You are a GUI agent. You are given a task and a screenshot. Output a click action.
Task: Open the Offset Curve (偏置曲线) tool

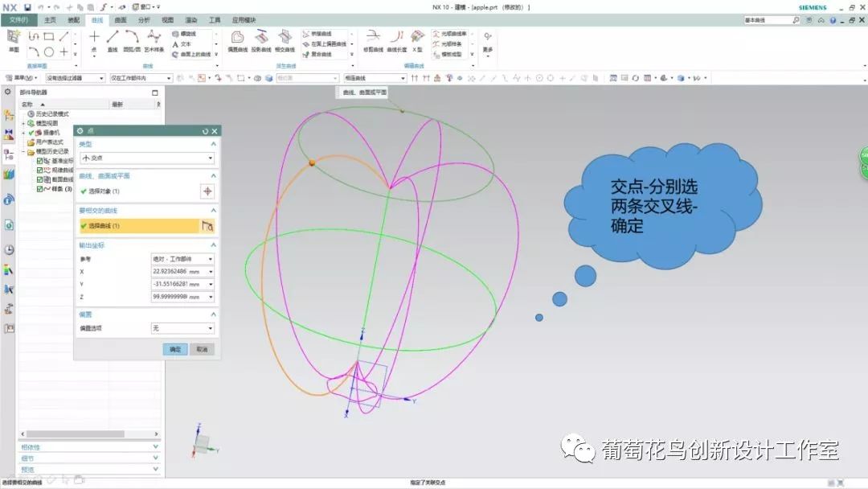(x=237, y=42)
